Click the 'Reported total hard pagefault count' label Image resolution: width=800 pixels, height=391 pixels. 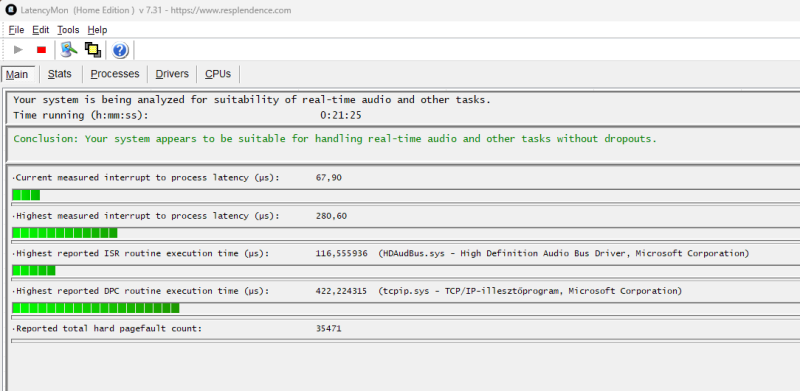click(109, 329)
